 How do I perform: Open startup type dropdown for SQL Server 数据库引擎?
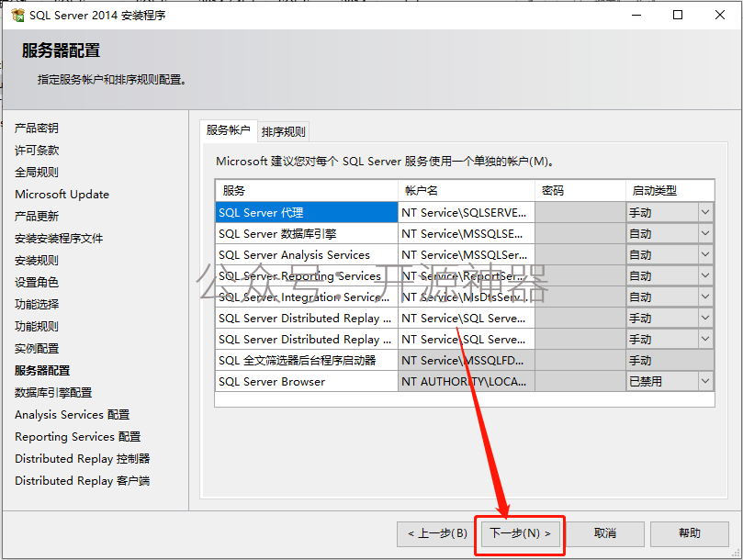pos(705,233)
